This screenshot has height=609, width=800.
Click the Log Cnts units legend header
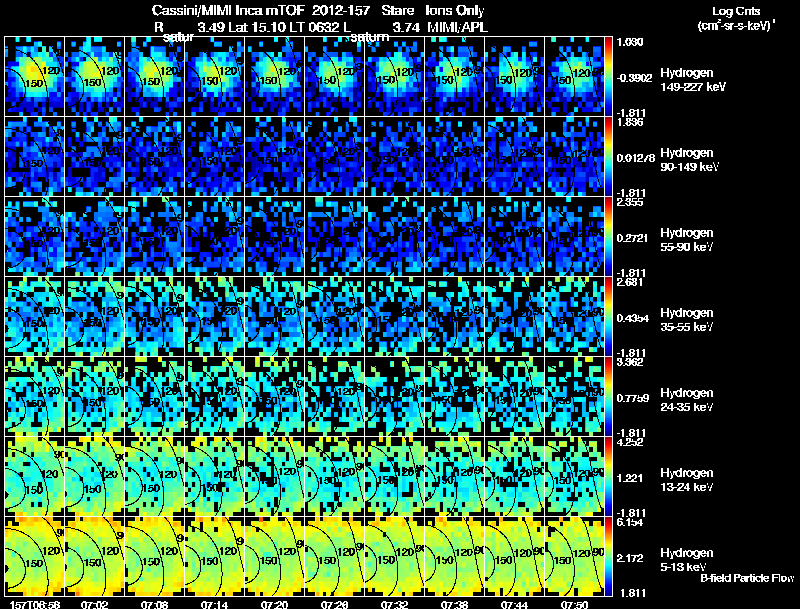point(736,18)
